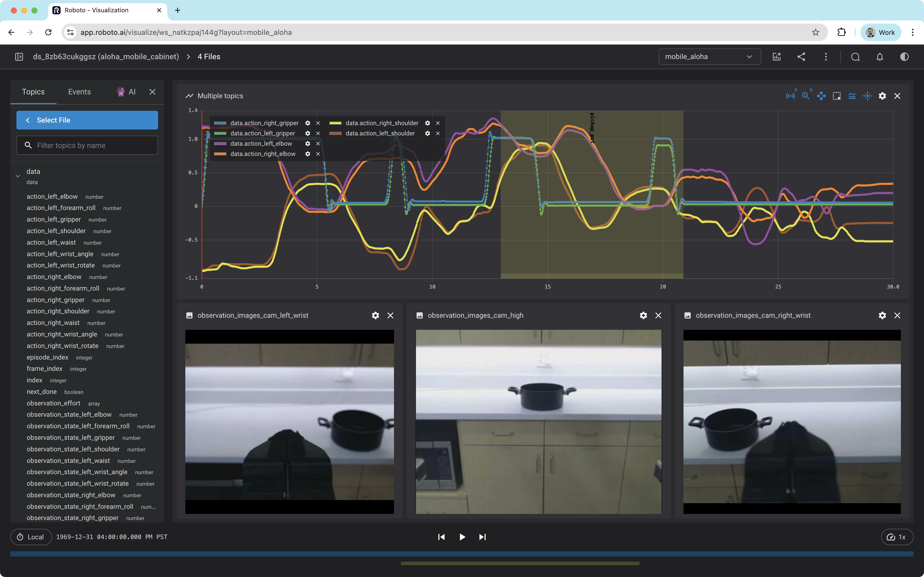Click the blue playback timeline bar
This screenshot has height=577, width=924.
[x=462, y=554]
